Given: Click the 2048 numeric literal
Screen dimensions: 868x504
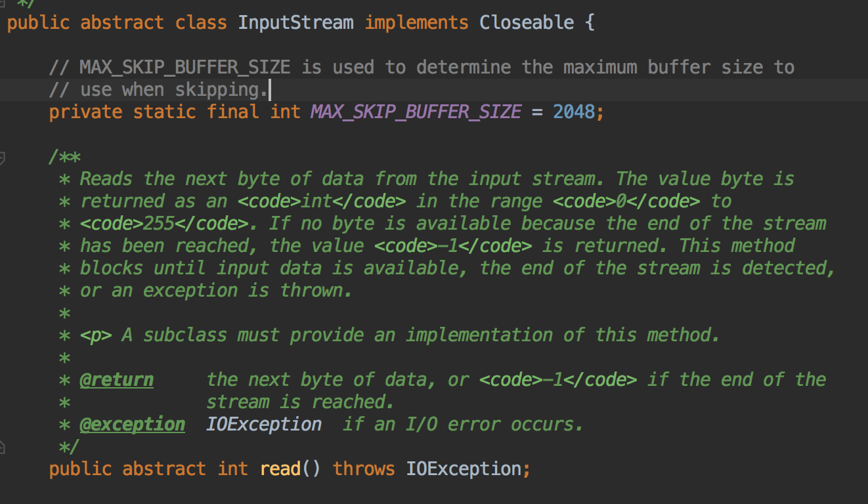Looking at the screenshot, I should tap(574, 112).
